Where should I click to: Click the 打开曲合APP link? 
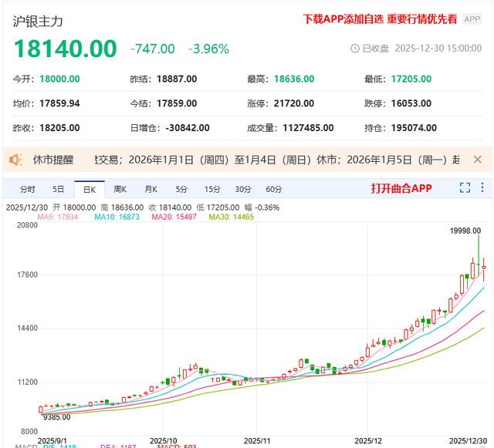tap(401, 188)
